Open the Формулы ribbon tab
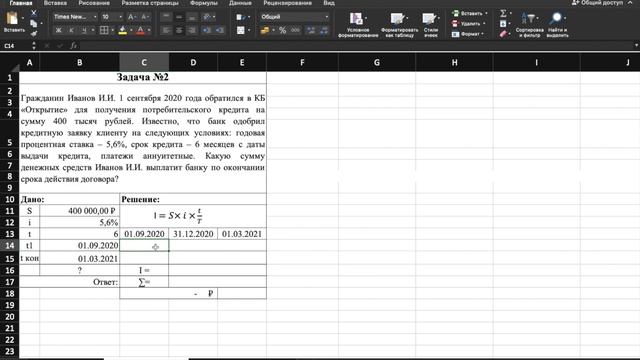 click(x=204, y=3)
